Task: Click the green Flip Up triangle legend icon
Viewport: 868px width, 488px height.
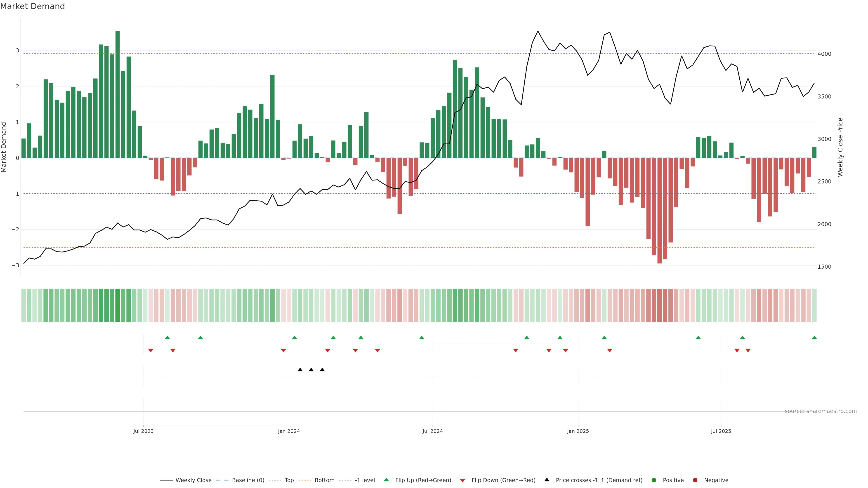Action: [386, 480]
